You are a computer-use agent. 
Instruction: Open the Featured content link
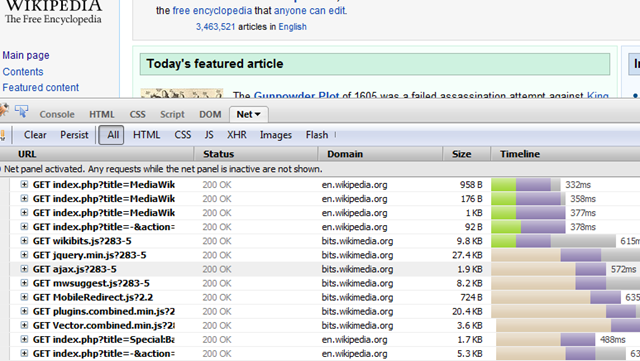41,87
